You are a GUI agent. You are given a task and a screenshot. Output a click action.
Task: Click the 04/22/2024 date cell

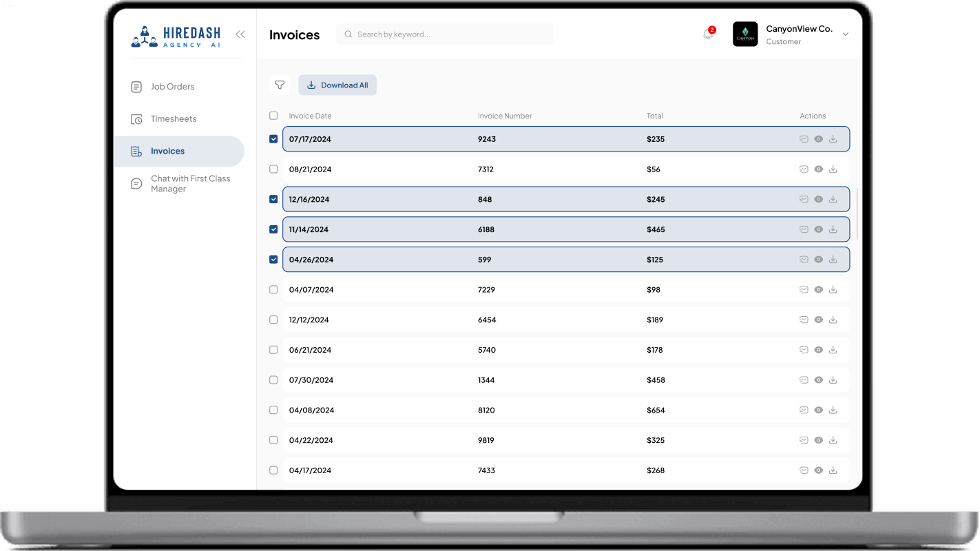311,440
